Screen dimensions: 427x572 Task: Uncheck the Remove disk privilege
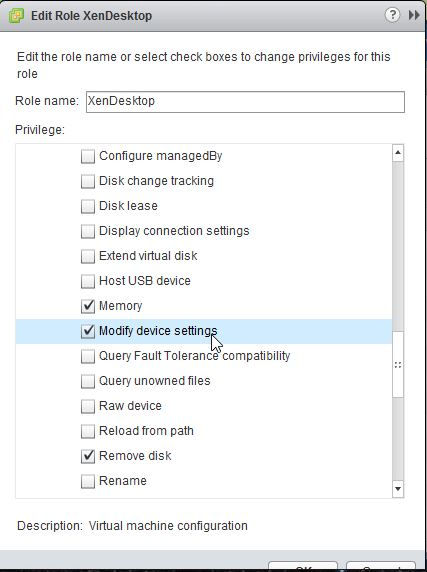(88, 456)
